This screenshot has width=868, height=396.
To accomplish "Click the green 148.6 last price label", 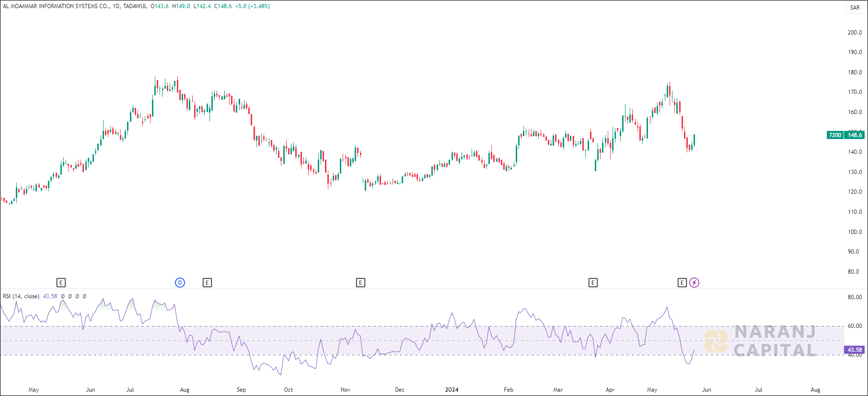I will pos(855,135).
